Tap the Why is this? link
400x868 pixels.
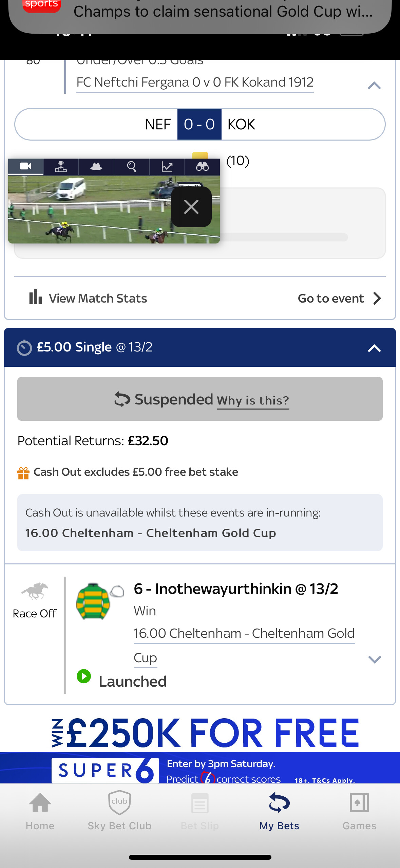coord(253,400)
